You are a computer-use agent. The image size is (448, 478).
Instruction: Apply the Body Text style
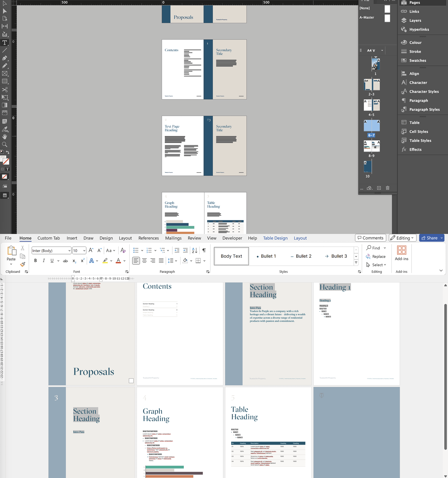[x=231, y=256]
